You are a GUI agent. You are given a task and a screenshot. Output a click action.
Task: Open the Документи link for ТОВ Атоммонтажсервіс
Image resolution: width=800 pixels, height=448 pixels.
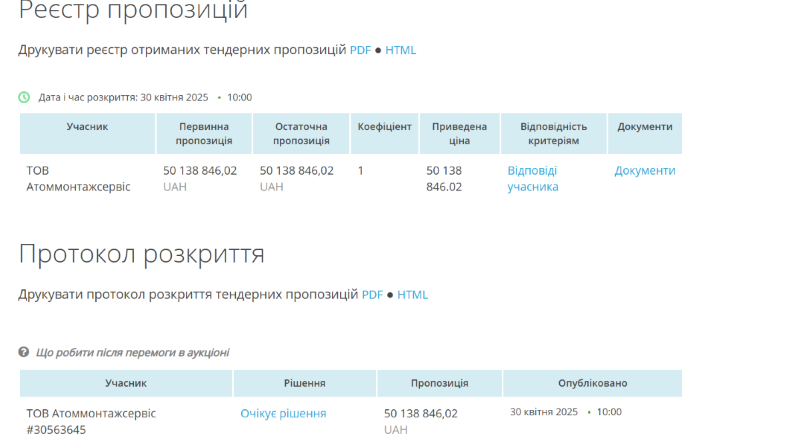click(645, 170)
